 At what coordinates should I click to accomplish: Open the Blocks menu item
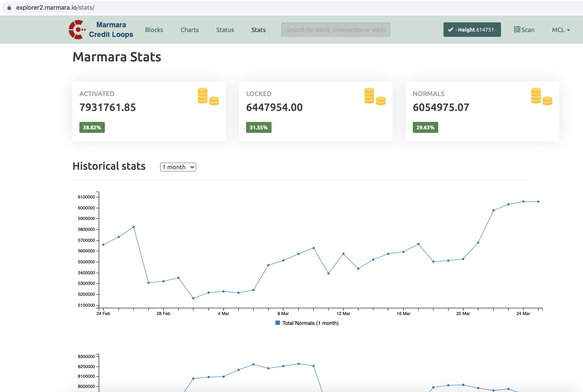pos(154,30)
